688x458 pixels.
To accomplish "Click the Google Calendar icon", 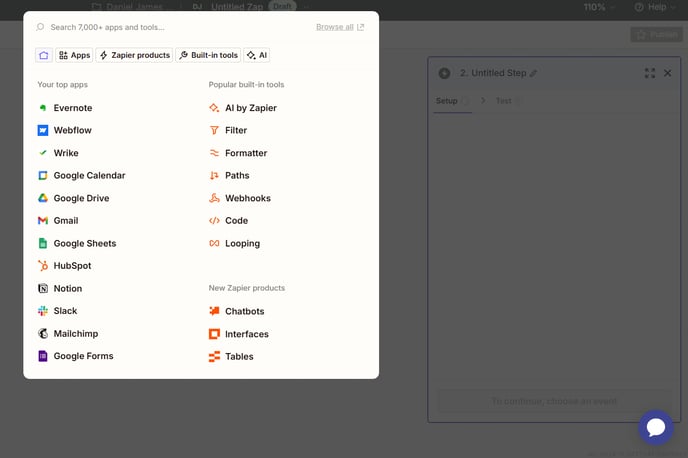I will pos(43,175).
